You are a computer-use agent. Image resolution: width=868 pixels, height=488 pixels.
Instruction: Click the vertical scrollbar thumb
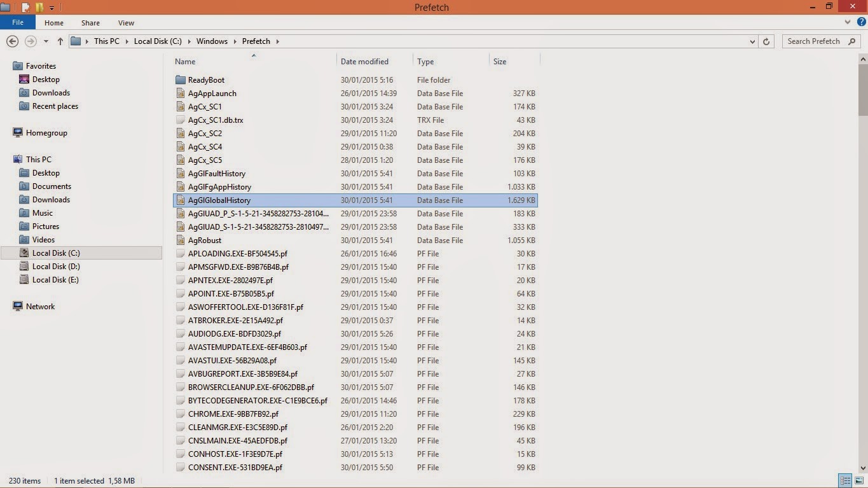click(x=863, y=89)
